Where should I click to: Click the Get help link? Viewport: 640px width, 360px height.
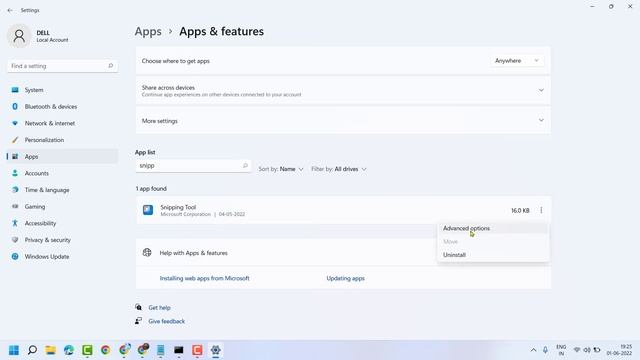[x=159, y=308]
